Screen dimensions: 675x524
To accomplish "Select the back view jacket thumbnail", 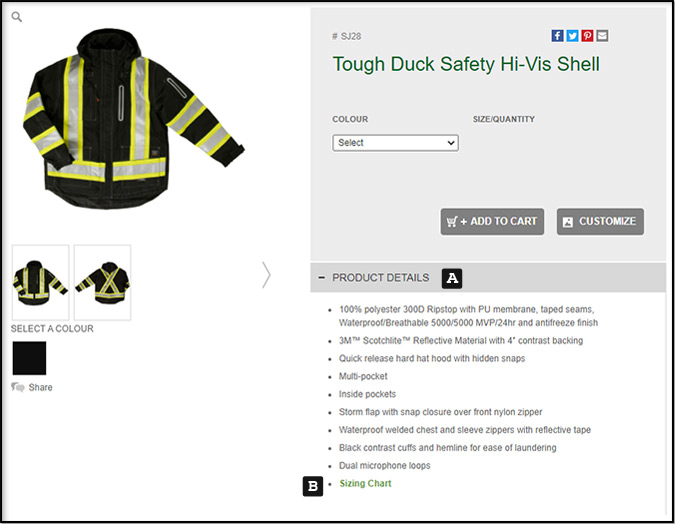I will (102, 282).
